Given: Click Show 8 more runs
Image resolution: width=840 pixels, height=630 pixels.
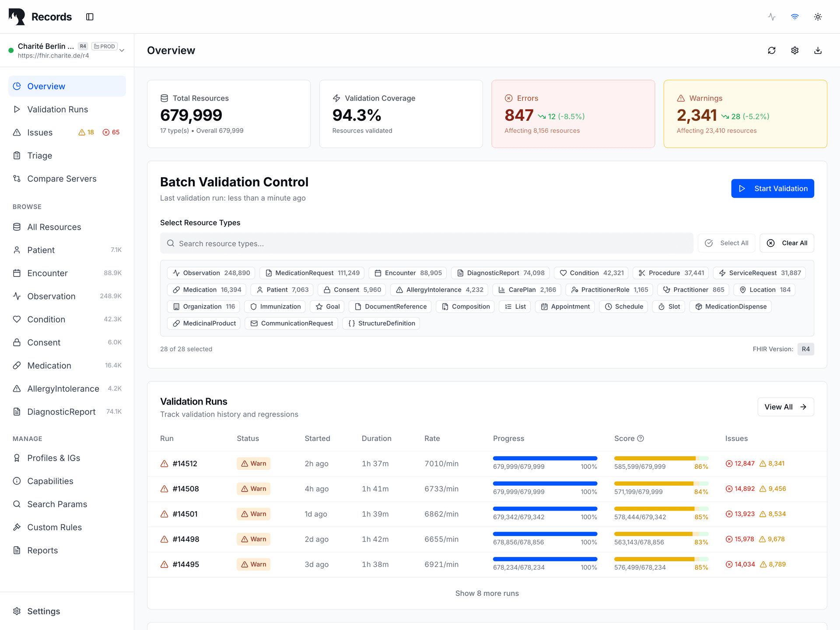Looking at the screenshot, I should tap(487, 593).
